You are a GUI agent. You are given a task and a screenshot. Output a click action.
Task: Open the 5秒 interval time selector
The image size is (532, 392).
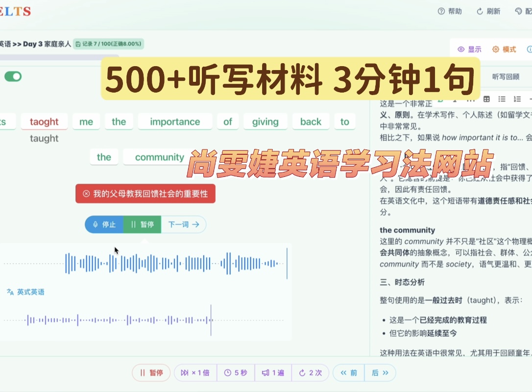click(x=236, y=373)
